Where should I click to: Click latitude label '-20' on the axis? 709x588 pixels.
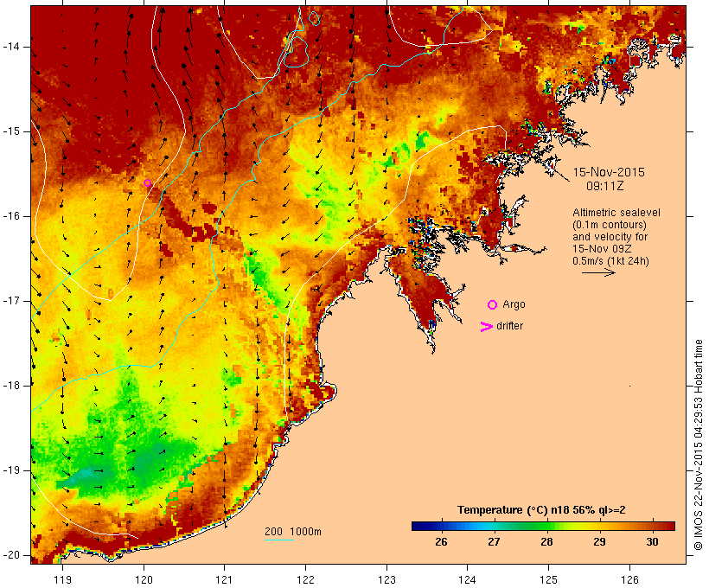(11, 555)
